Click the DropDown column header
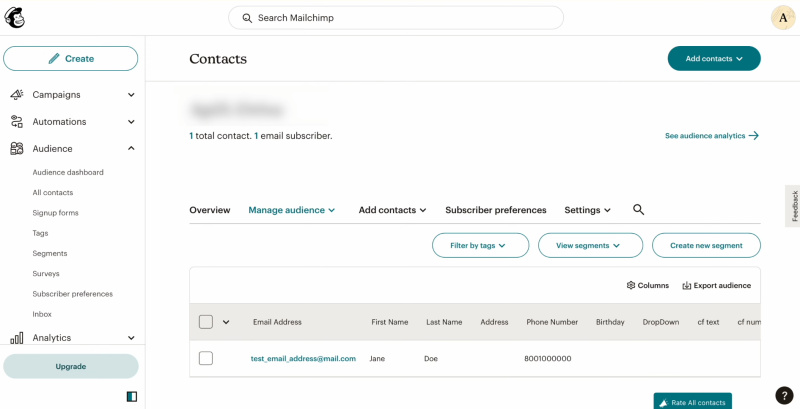This screenshot has width=800, height=409. click(x=661, y=322)
